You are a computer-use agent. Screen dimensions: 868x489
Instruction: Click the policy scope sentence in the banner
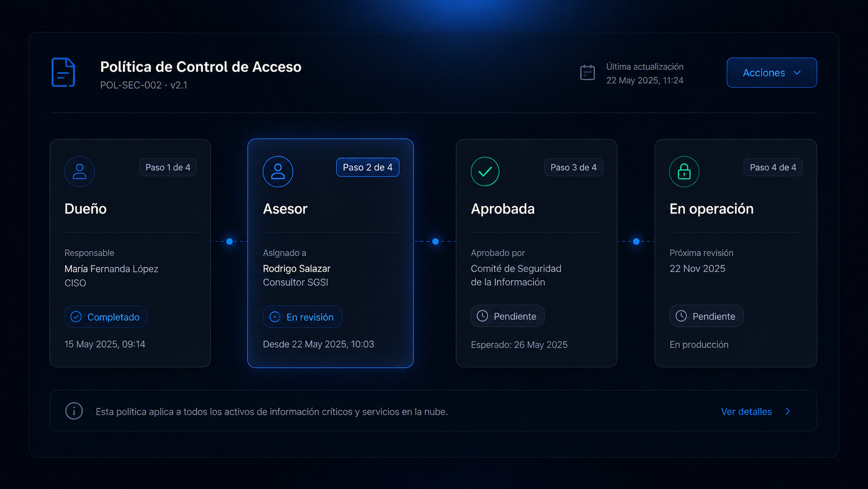click(272, 412)
